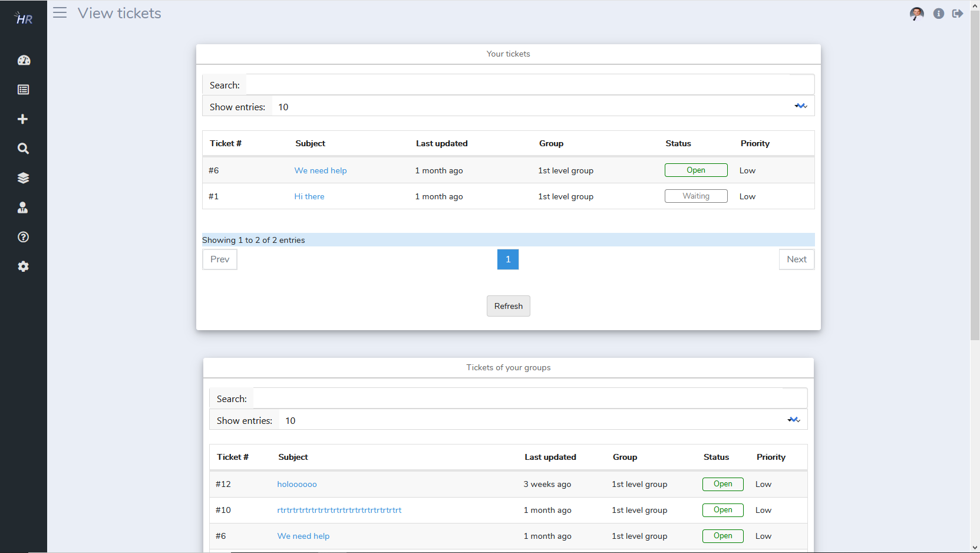
Task: Sort Tickets of your groups by Last updated
Action: click(x=550, y=457)
